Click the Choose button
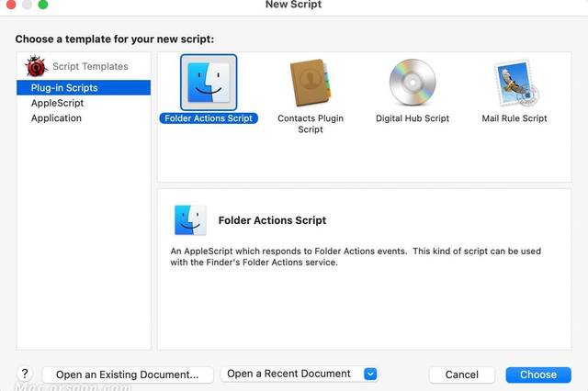 (x=538, y=374)
